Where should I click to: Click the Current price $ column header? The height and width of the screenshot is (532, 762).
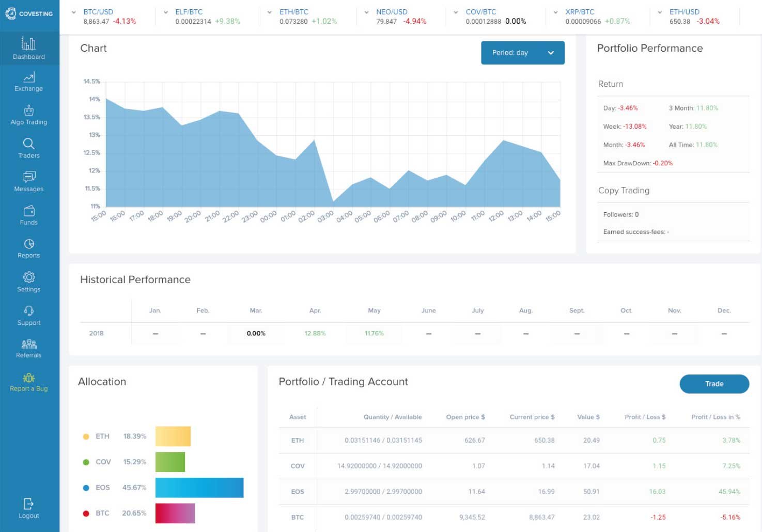coord(532,417)
